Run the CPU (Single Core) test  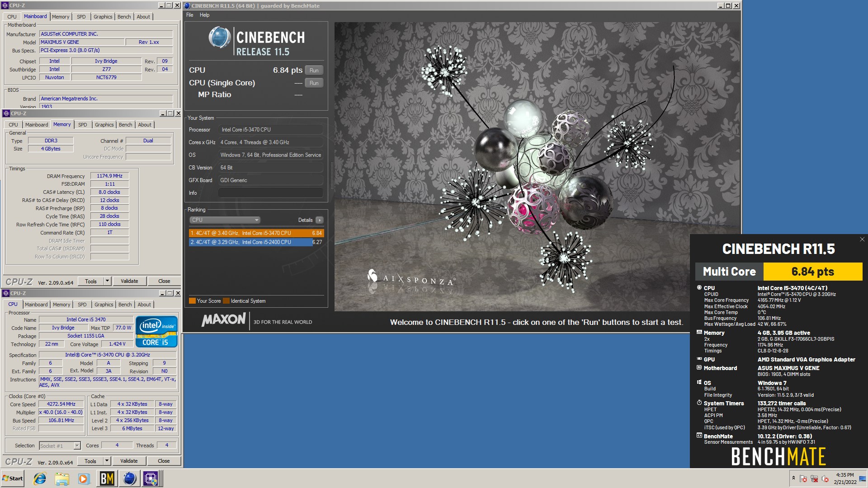pyautogui.click(x=314, y=83)
